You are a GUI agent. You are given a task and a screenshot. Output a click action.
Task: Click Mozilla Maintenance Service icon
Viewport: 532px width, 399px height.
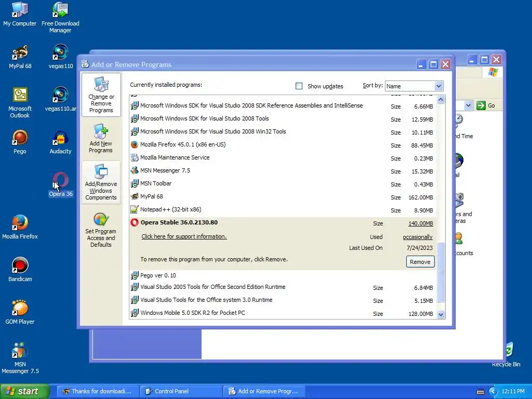135,157
